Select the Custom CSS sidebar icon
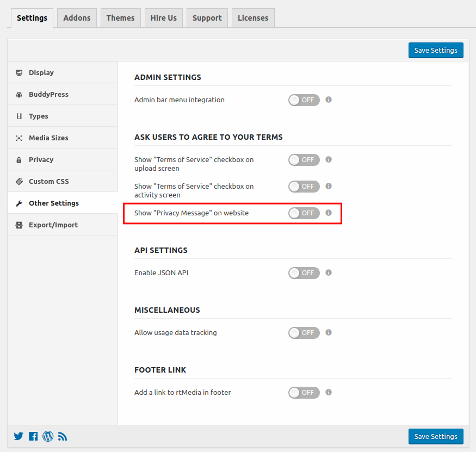The width and height of the screenshot is (476, 452). 20,181
